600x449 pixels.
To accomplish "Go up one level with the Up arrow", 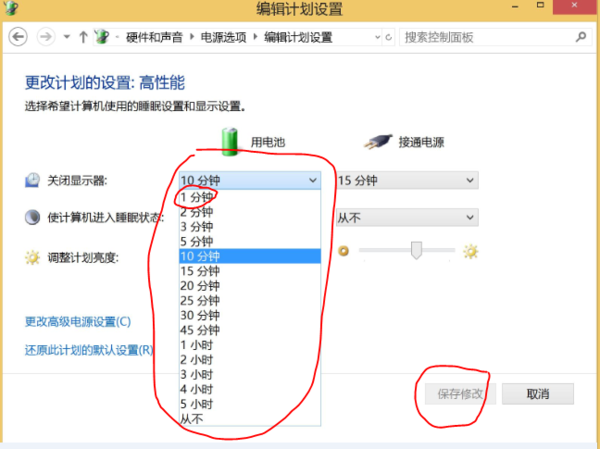I will tap(83, 37).
